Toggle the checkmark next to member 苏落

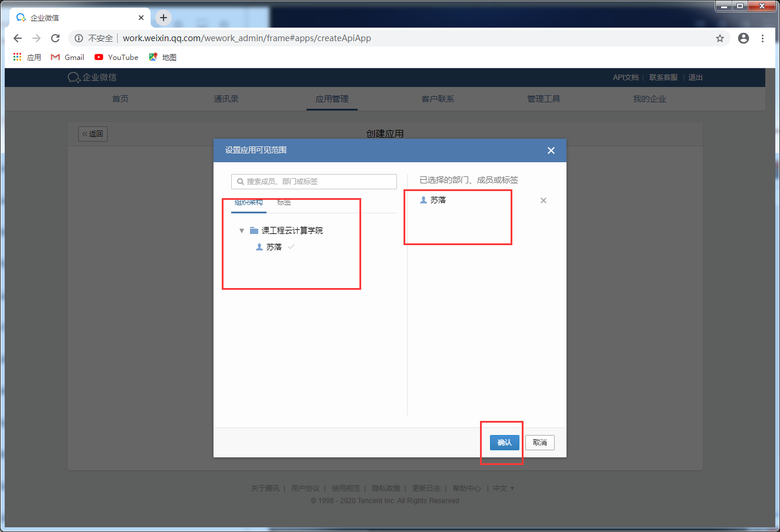[291, 247]
